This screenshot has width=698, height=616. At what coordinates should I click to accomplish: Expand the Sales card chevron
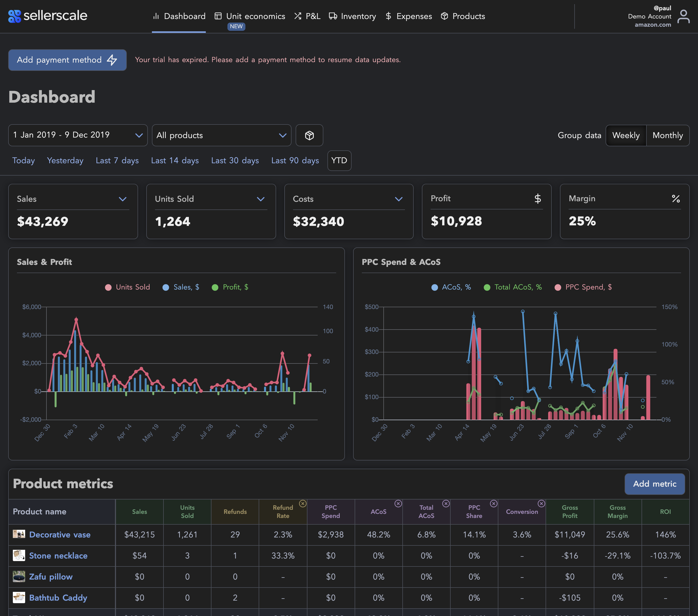[x=123, y=199]
